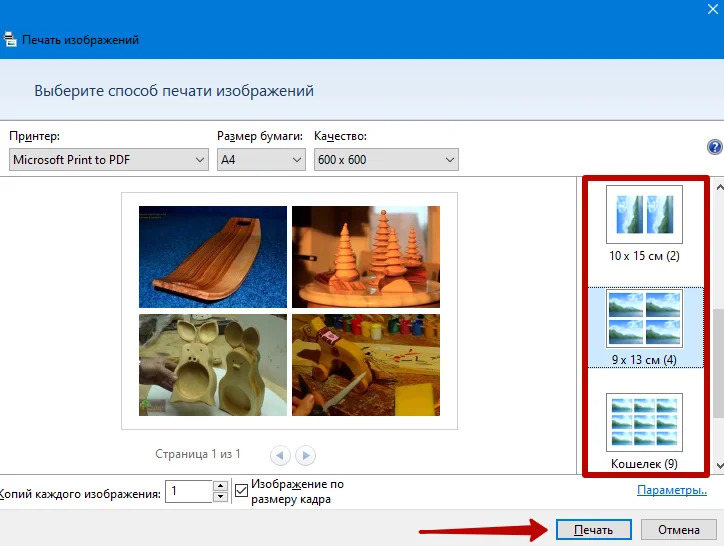This screenshot has width=724, height=546.
Task: Open the Параметры... link
Action: point(672,490)
